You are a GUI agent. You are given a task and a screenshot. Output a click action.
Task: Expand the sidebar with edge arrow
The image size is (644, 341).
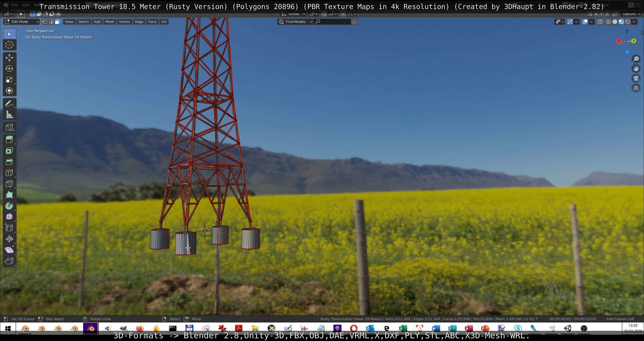click(x=642, y=33)
